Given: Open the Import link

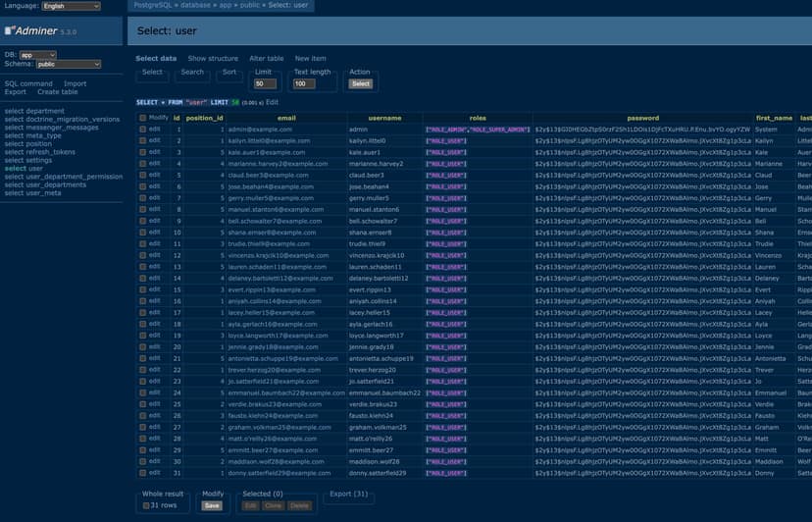Looking at the screenshot, I should pyautogui.click(x=76, y=83).
